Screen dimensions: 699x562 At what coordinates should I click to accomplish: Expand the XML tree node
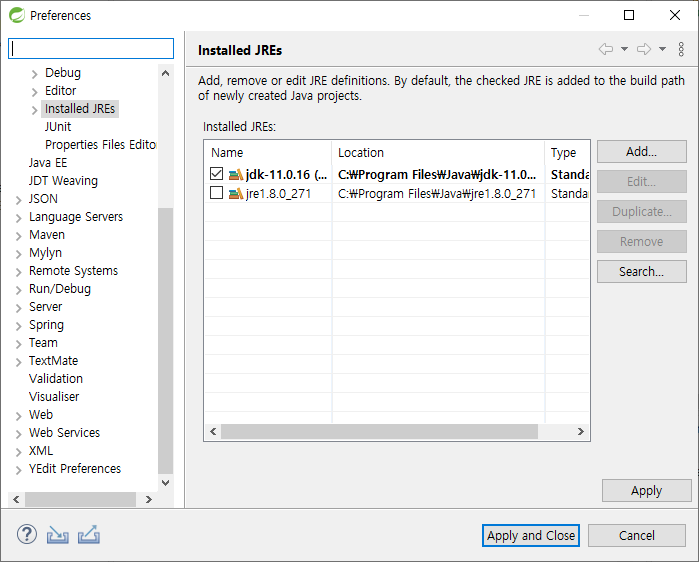point(19,452)
